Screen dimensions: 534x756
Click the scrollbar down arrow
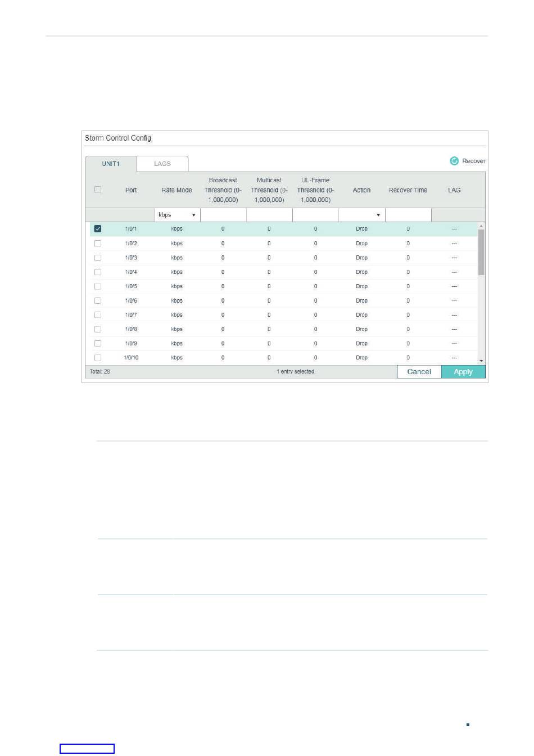pos(481,361)
